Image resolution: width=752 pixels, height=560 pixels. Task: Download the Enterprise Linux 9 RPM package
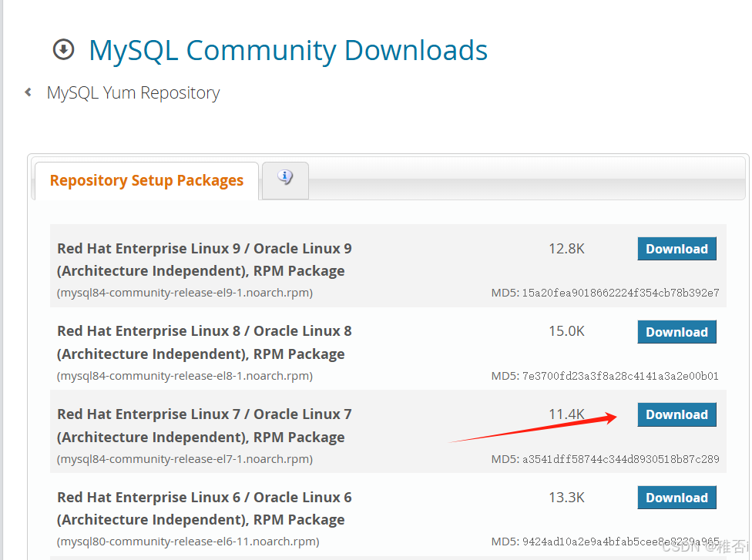point(676,249)
